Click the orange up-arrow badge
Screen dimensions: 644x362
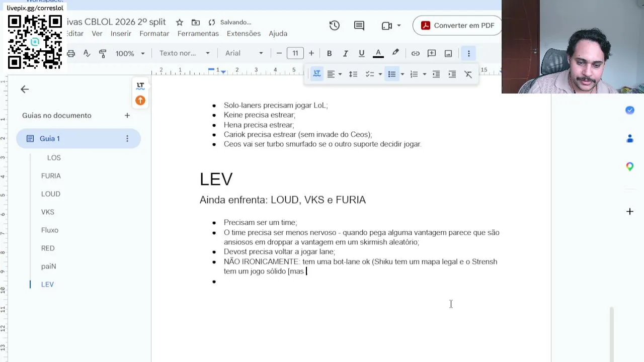coord(140,101)
